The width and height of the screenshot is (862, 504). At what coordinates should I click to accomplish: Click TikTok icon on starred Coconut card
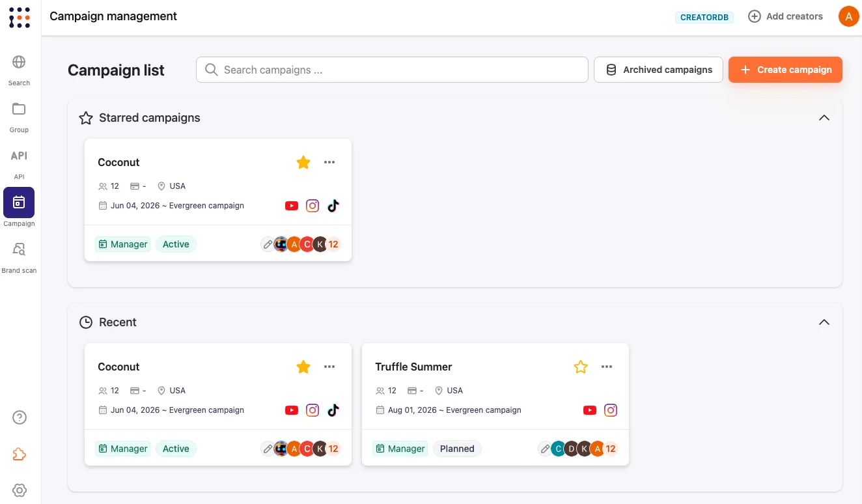tap(333, 206)
